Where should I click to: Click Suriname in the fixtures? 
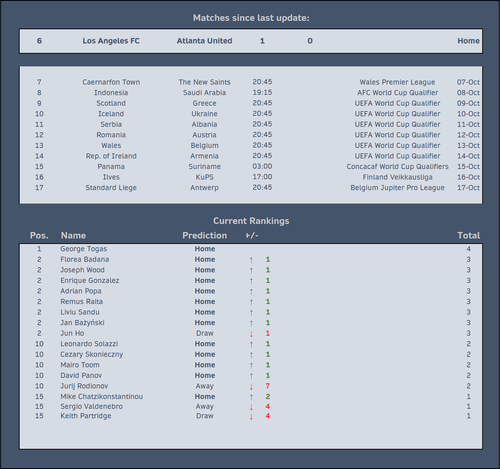(x=204, y=167)
